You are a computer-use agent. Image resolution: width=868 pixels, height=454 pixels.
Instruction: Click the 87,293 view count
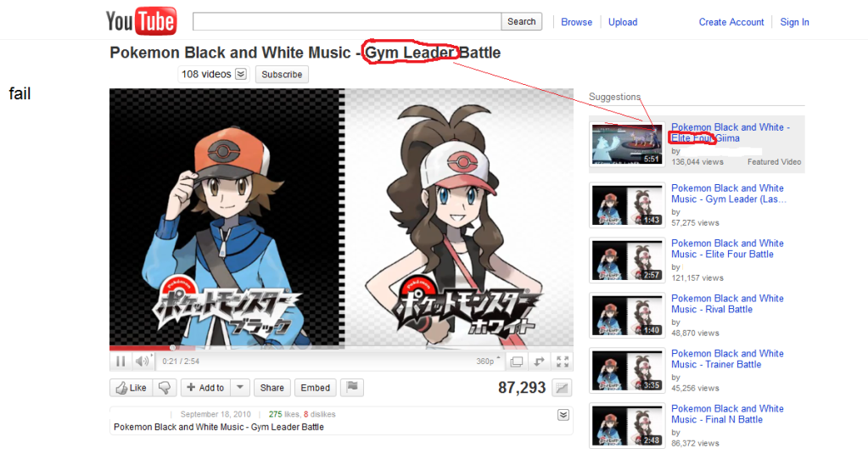(x=522, y=388)
